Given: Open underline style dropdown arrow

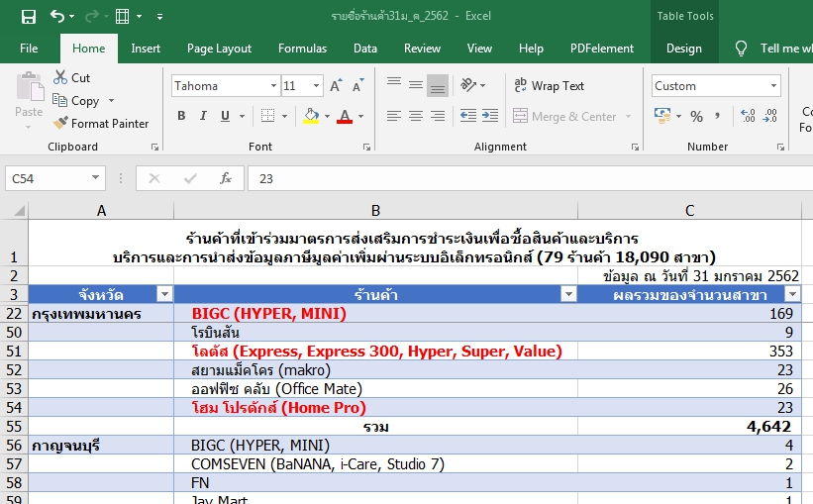Looking at the screenshot, I should tap(242, 116).
